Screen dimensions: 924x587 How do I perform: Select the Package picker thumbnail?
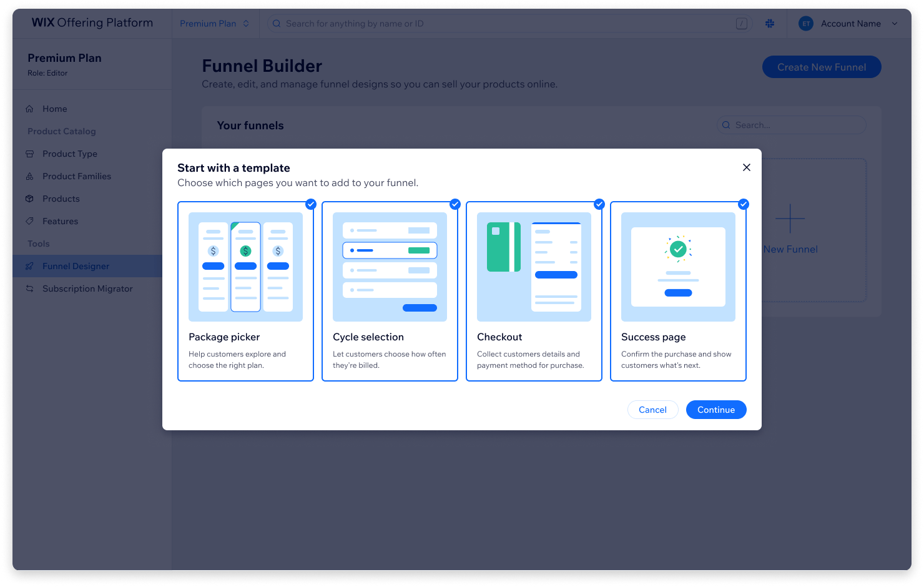(245, 267)
